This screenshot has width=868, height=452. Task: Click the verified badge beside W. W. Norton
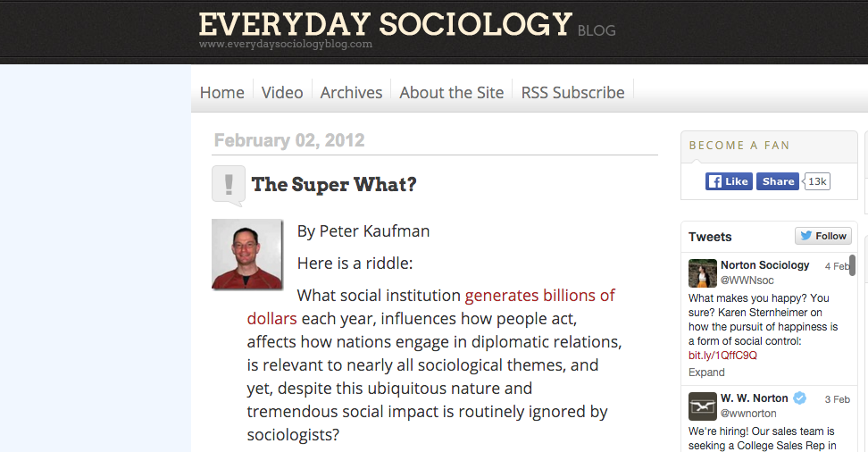(x=800, y=398)
